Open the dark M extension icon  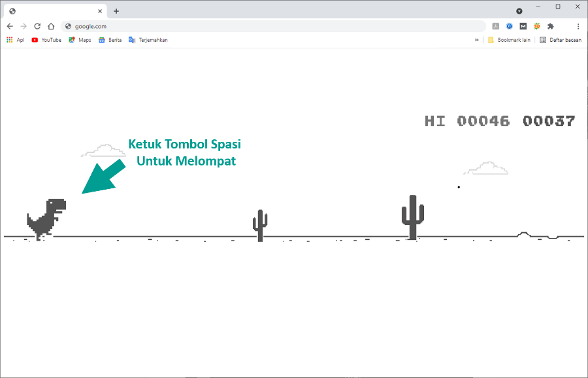pyautogui.click(x=523, y=26)
